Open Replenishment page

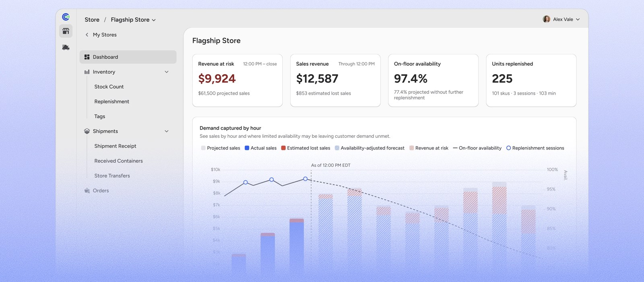coord(112,102)
